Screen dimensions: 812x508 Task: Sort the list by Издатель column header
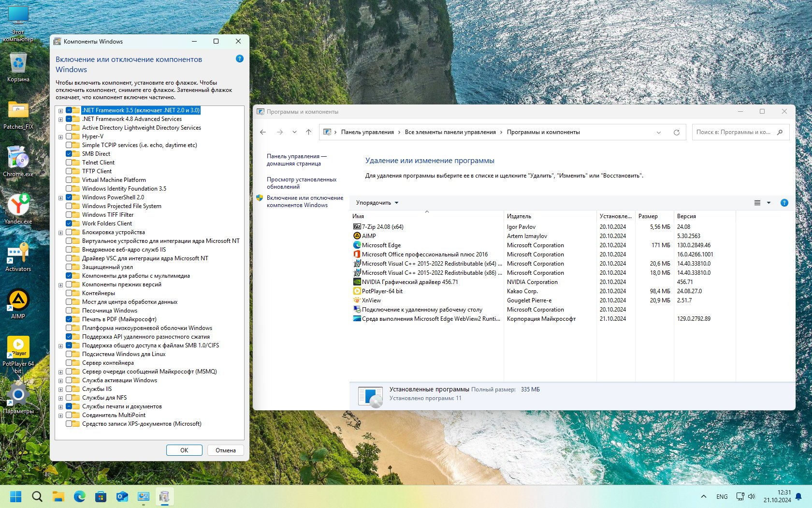click(519, 216)
